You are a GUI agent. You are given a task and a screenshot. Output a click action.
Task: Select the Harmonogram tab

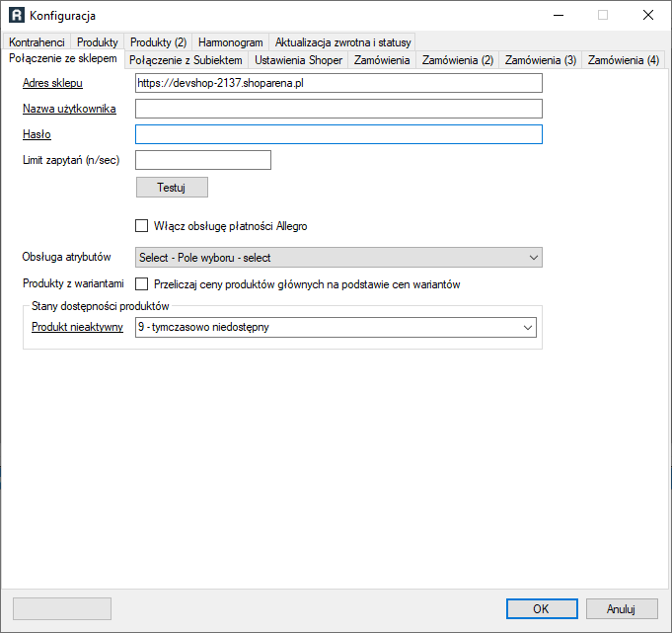click(231, 42)
